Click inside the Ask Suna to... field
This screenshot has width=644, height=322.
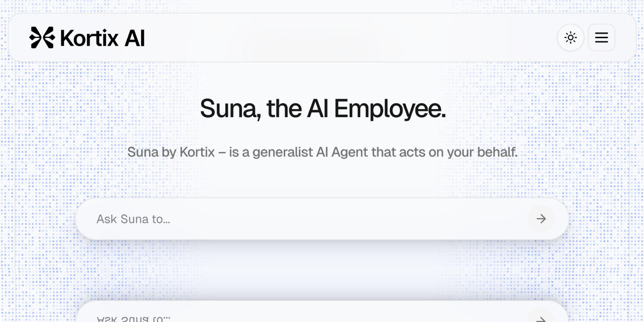[252, 219]
